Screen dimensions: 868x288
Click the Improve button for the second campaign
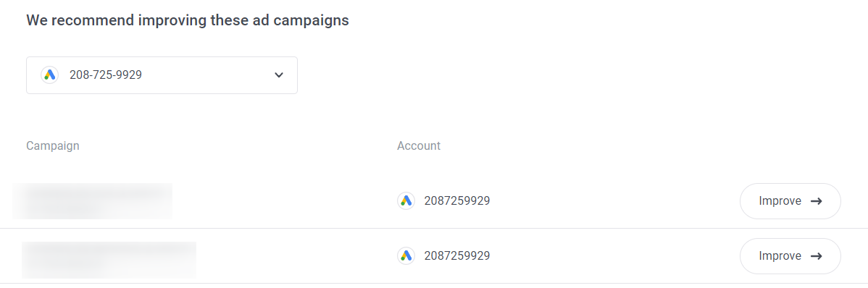tap(790, 256)
